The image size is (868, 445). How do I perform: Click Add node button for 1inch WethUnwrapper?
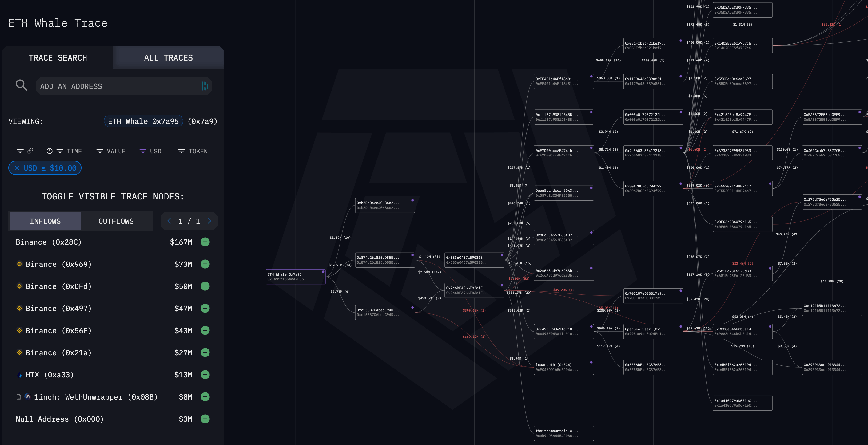pyautogui.click(x=206, y=397)
